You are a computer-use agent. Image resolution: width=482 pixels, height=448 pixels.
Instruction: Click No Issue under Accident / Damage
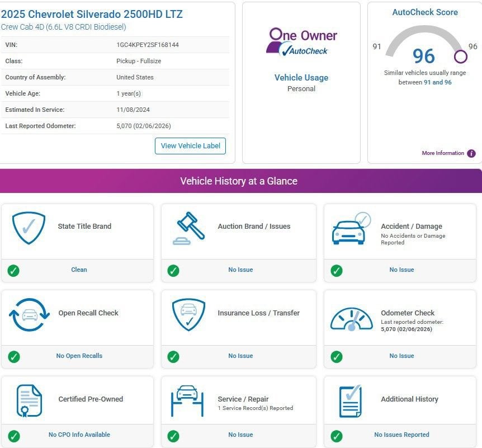(x=401, y=270)
